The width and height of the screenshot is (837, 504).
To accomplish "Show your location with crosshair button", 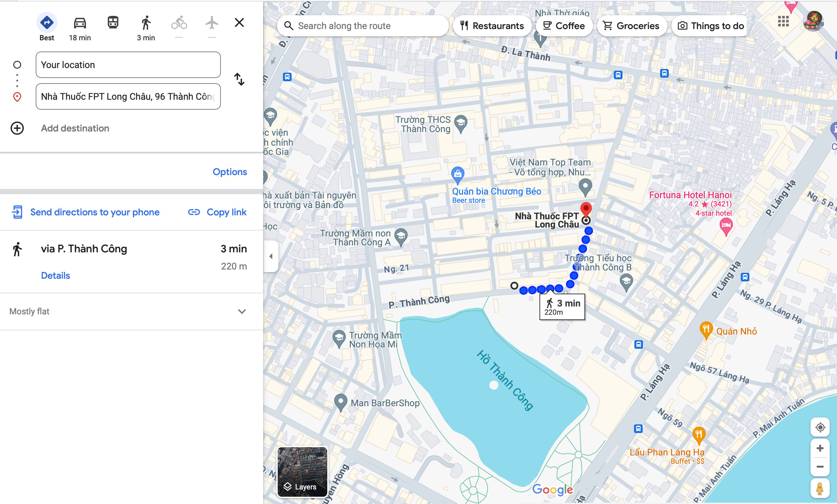I will tap(820, 427).
